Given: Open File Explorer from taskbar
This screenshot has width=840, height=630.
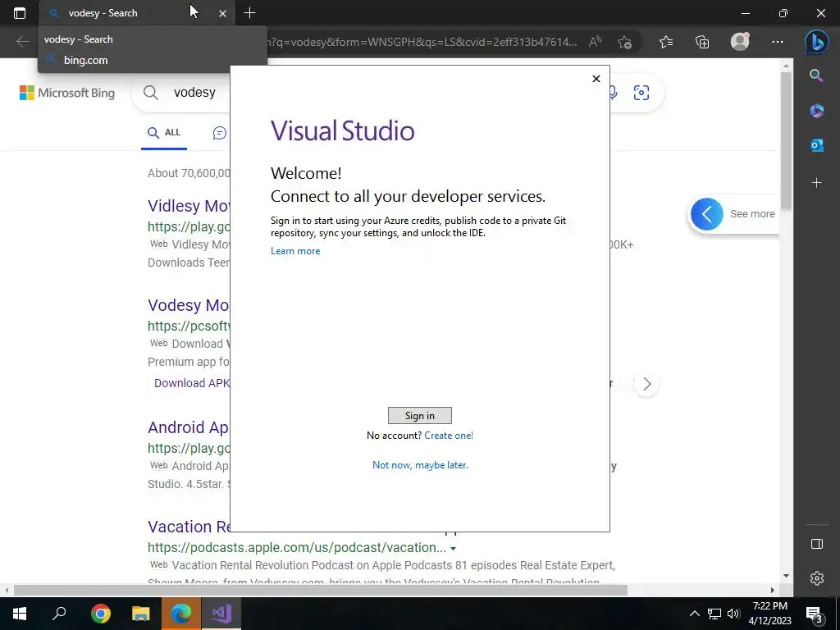Looking at the screenshot, I should (140, 614).
